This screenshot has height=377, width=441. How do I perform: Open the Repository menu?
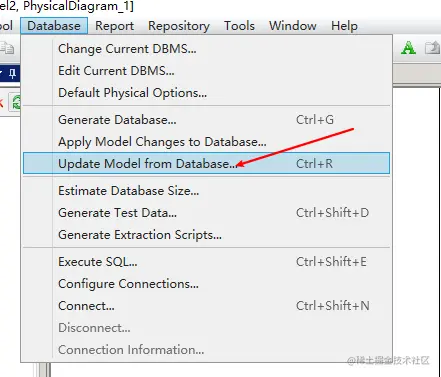click(x=179, y=26)
